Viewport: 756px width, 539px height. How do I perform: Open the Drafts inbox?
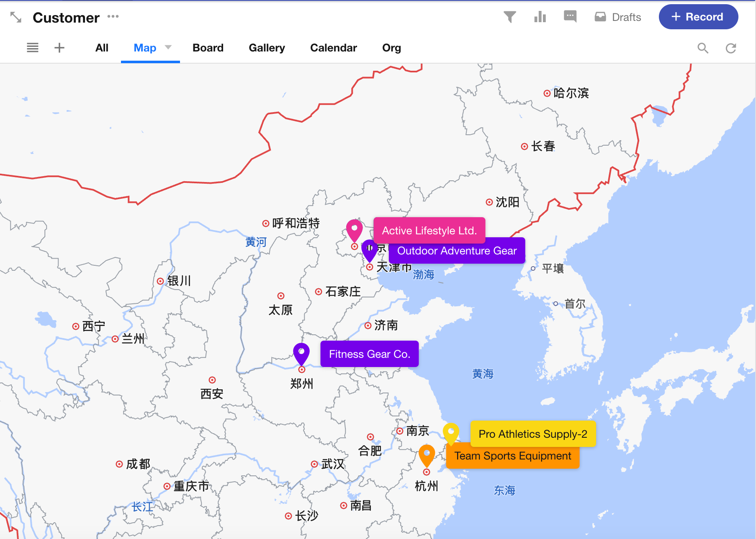tap(618, 17)
